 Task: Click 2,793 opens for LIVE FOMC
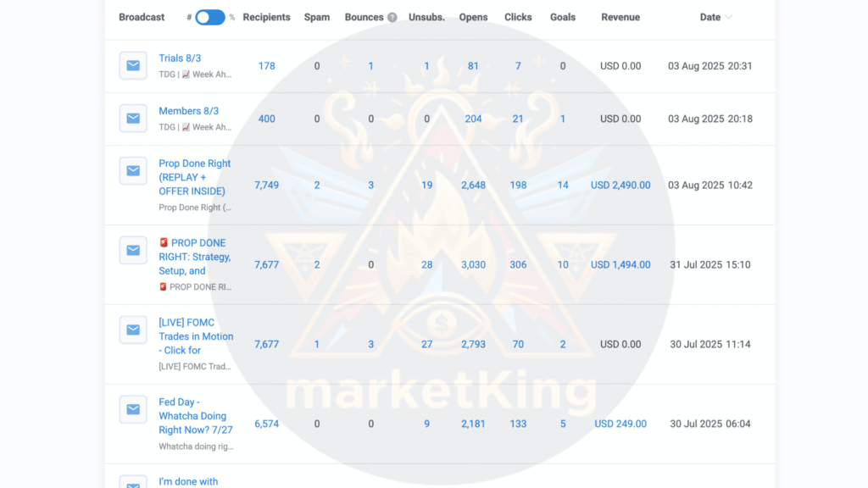[473, 344]
